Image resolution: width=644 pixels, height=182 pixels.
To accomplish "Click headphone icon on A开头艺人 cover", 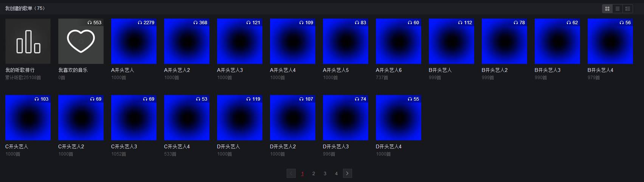I will (x=140, y=23).
